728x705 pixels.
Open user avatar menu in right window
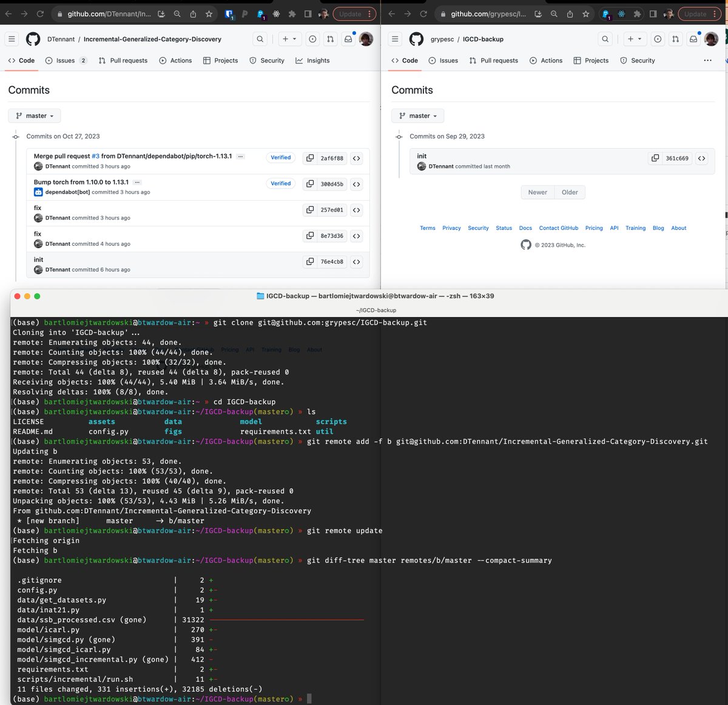[x=711, y=39]
